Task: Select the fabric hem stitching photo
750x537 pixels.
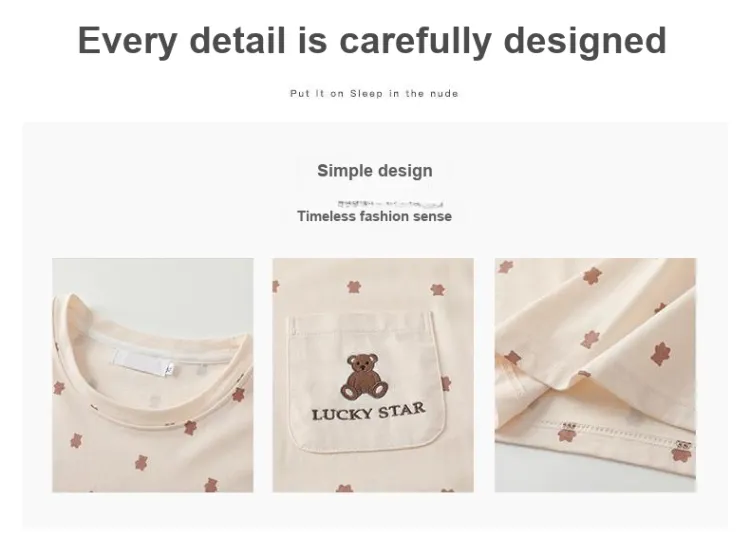Action: (596, 375)
